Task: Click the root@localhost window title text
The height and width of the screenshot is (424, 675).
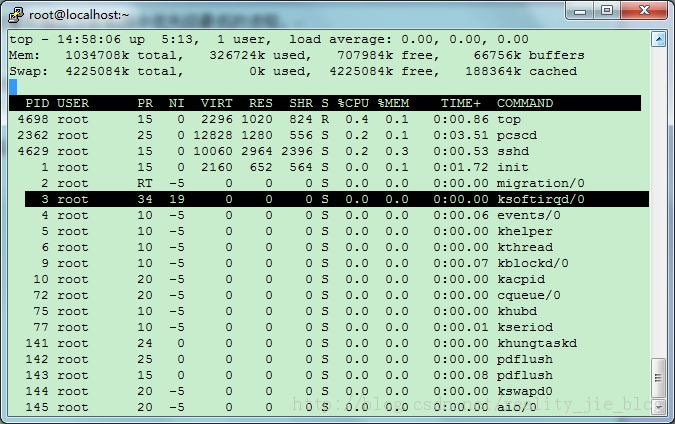Action: pyautogui.click(x=79, y=15)
